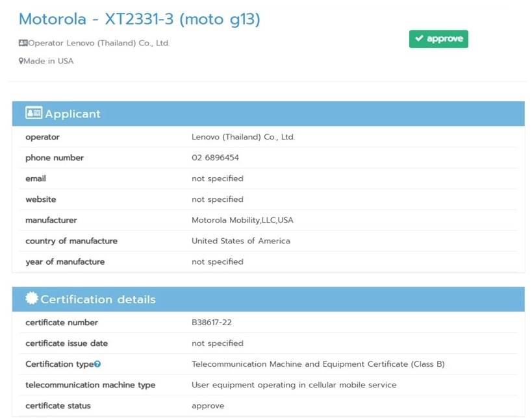
Task: Select the Certification details section heading
Action: [98, 299]
